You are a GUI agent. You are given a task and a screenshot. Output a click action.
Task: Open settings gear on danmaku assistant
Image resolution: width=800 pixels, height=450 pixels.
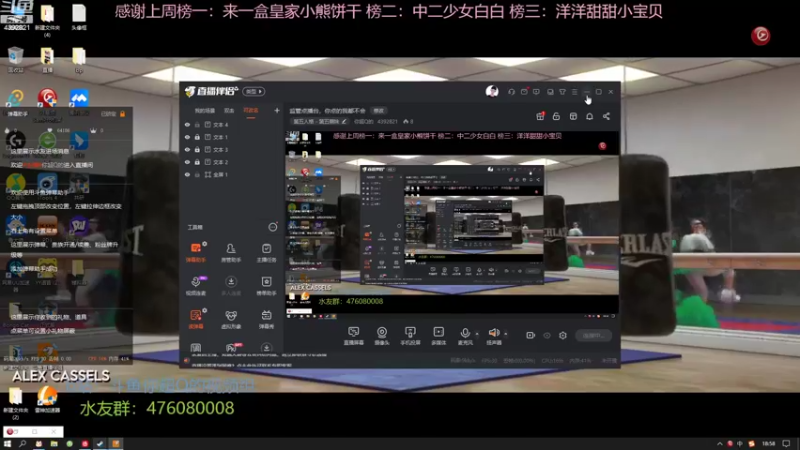tap(205, 244)
